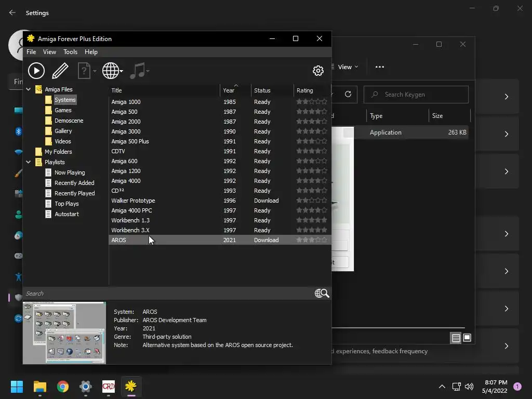
Task: Click the Play button in Amiga Forever toolbar
Action: point(36,71)
